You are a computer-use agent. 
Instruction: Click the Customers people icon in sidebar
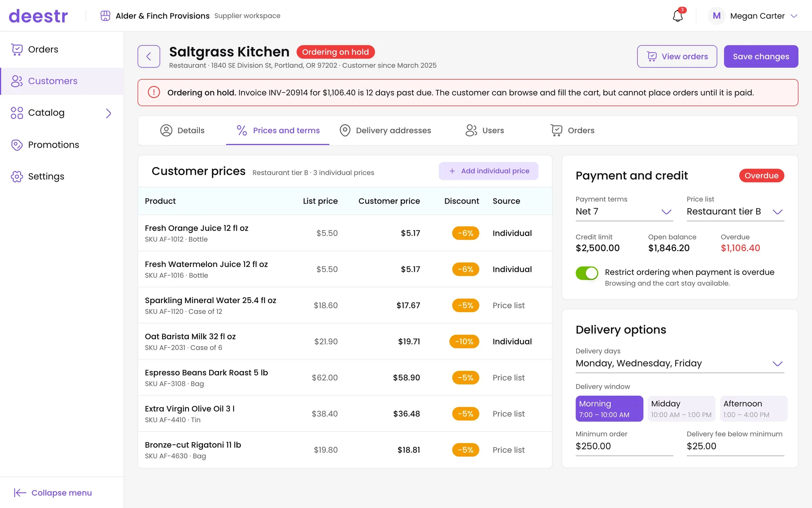(x=17, y=81)
